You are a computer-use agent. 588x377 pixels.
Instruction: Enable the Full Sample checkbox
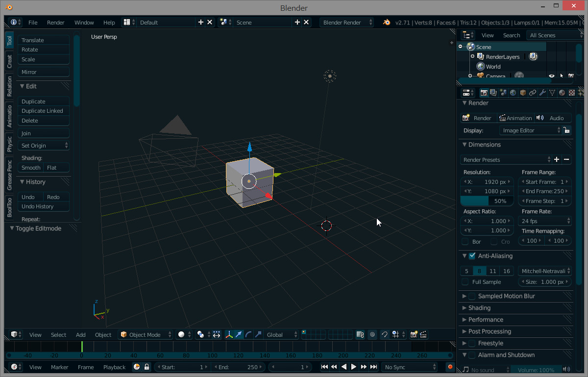click(465, 282)
